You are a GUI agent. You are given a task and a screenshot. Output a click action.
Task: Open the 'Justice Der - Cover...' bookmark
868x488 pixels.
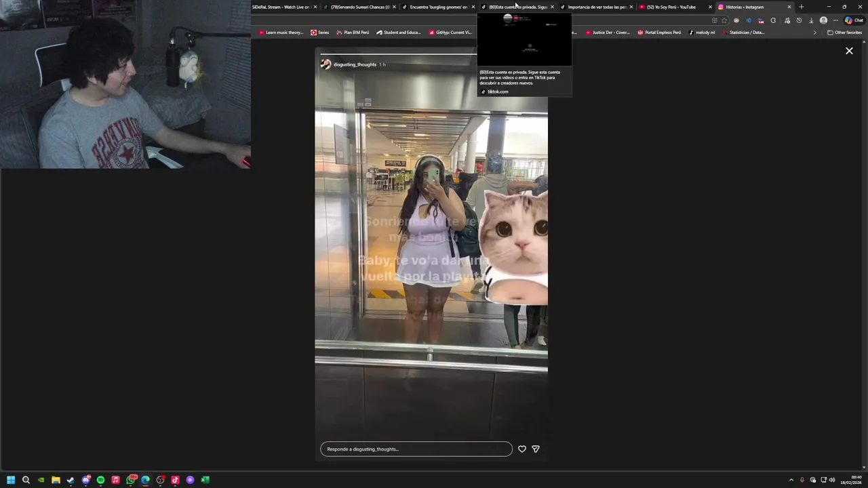tap(608, 33)
